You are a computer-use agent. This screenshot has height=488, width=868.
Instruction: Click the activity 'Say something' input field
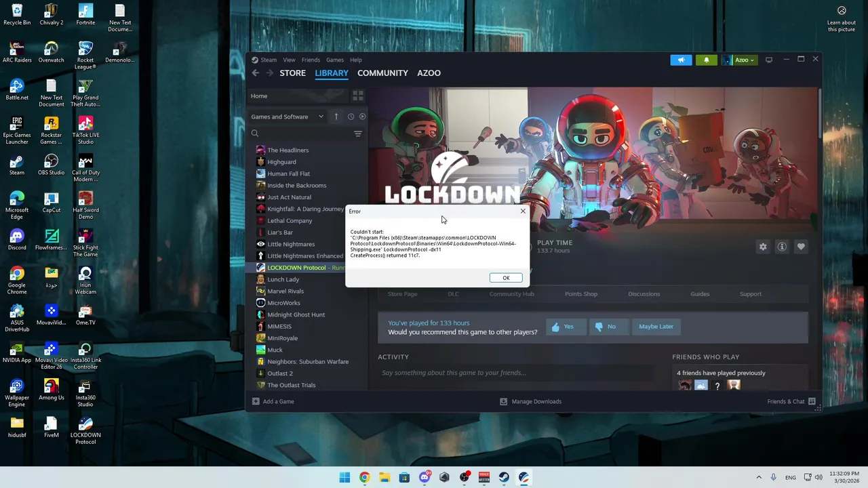pos(515,373)
